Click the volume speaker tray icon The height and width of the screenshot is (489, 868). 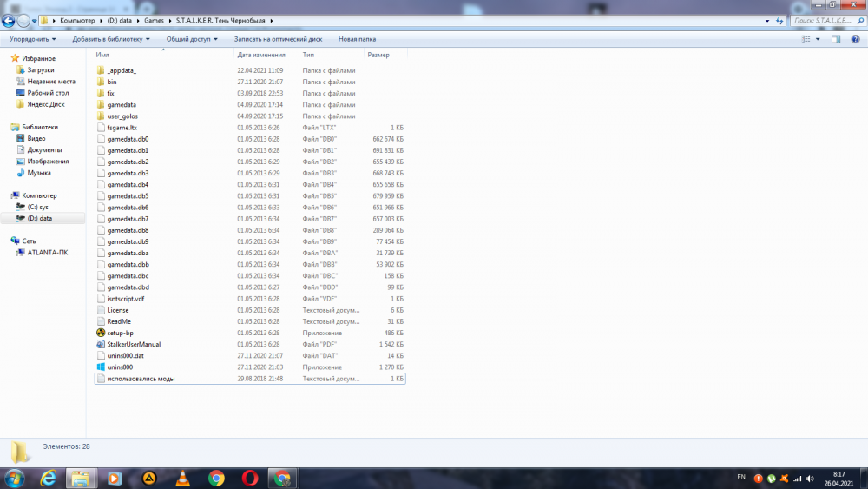tap(811, 479)
